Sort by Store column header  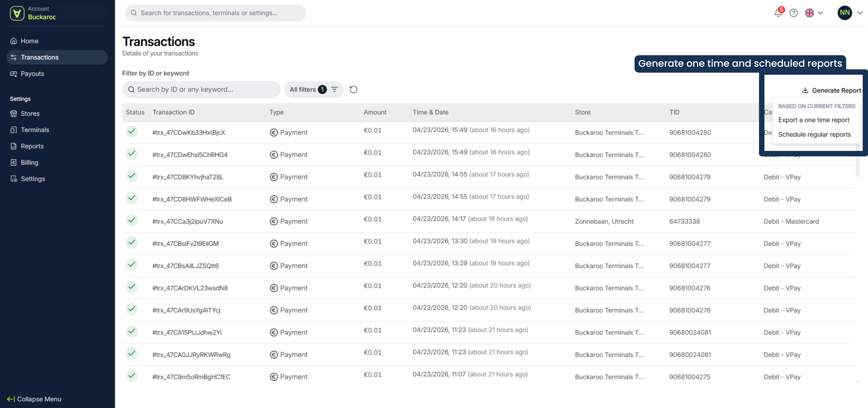583,112
